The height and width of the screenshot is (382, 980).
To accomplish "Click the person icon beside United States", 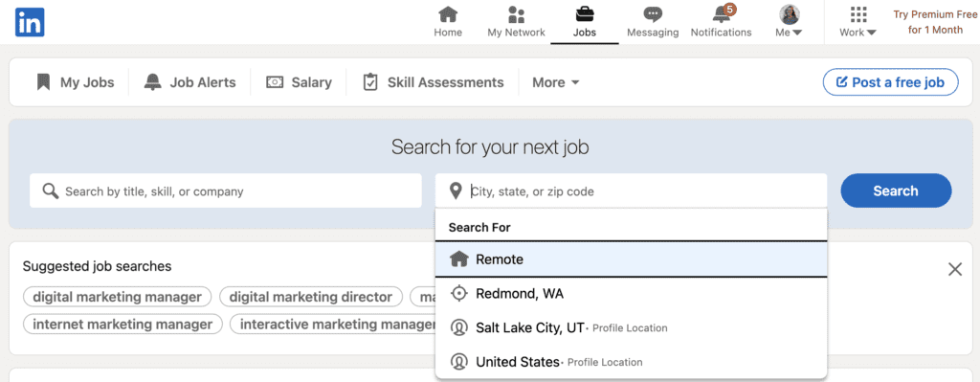I will tap(459, 361).
